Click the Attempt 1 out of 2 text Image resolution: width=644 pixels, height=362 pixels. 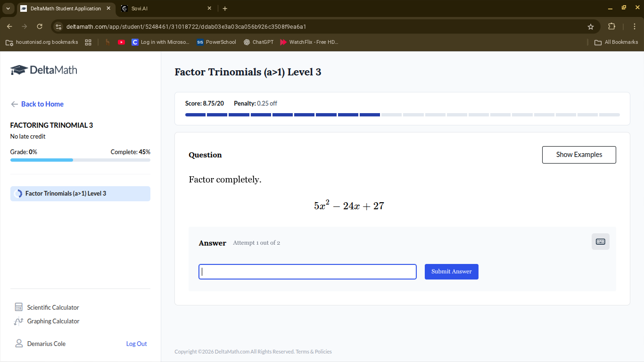(256, 243)
